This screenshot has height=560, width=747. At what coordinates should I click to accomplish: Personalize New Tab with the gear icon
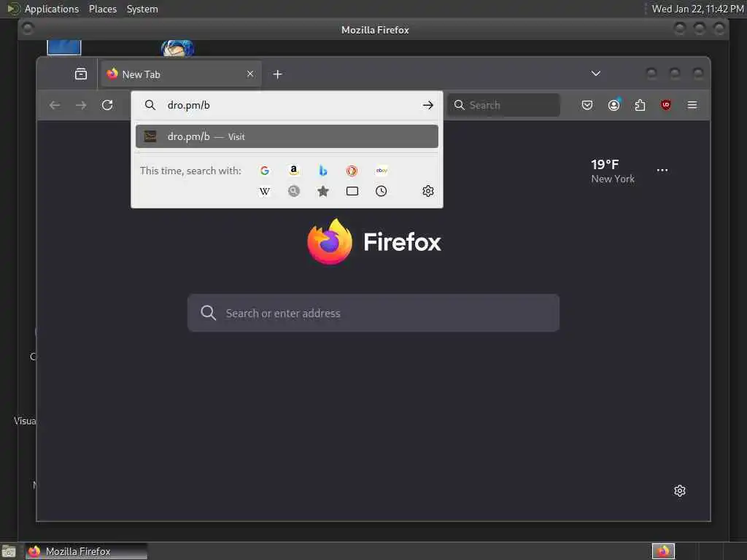pyautogui.click(x=680, y=491)
